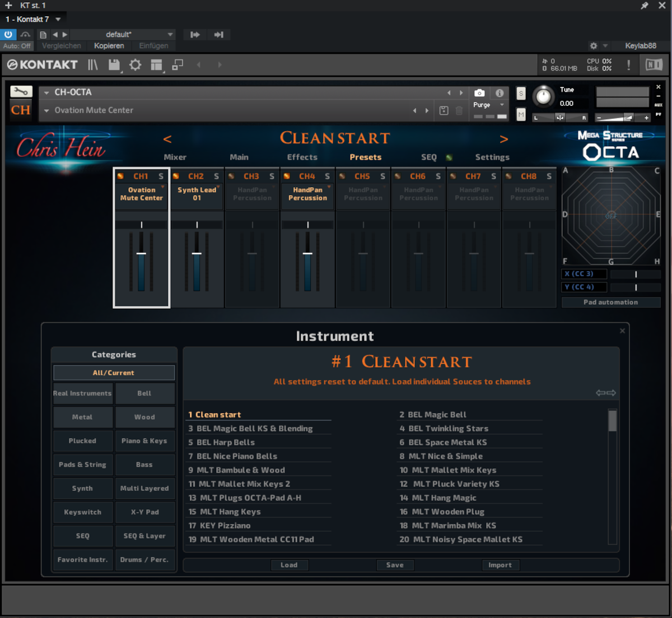Click the pin icon in the plugin title bar
Screen dimensions: 672x618
pos(645,6)
